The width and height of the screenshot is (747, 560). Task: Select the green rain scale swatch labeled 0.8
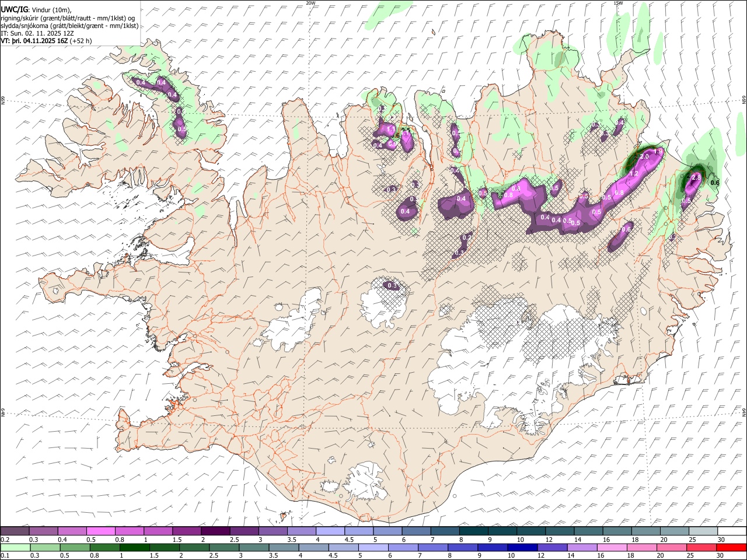pyautogui.click(x=104, y=547)
